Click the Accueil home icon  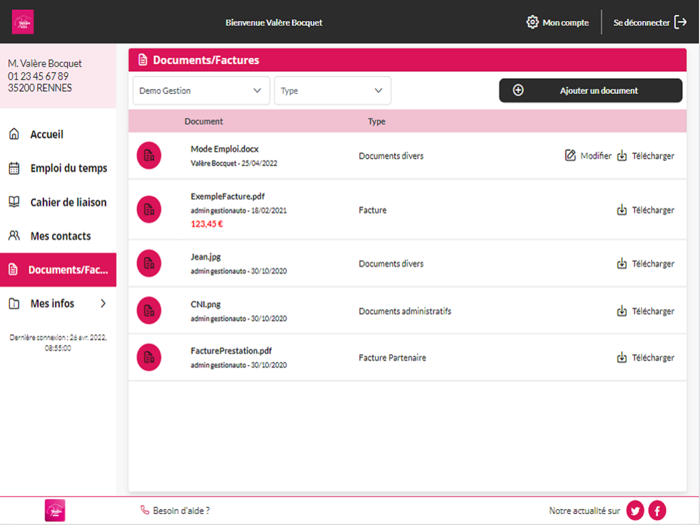(14, 134)
